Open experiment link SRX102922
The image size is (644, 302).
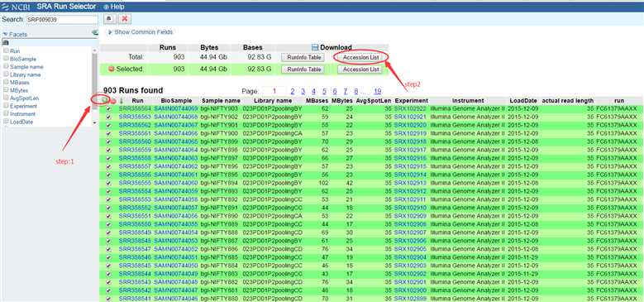(x=410, y=109)
